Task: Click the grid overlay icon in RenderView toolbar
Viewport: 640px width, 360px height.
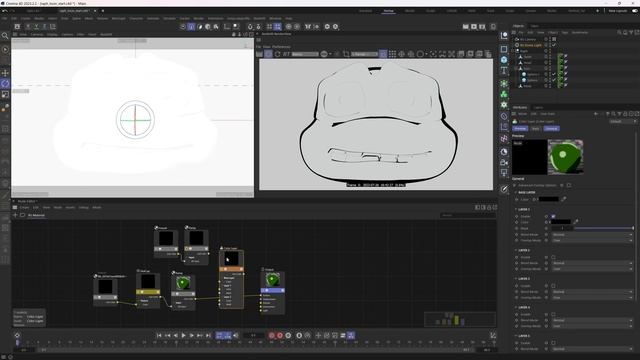Action: pyautogui.click(x=392, y=54)
